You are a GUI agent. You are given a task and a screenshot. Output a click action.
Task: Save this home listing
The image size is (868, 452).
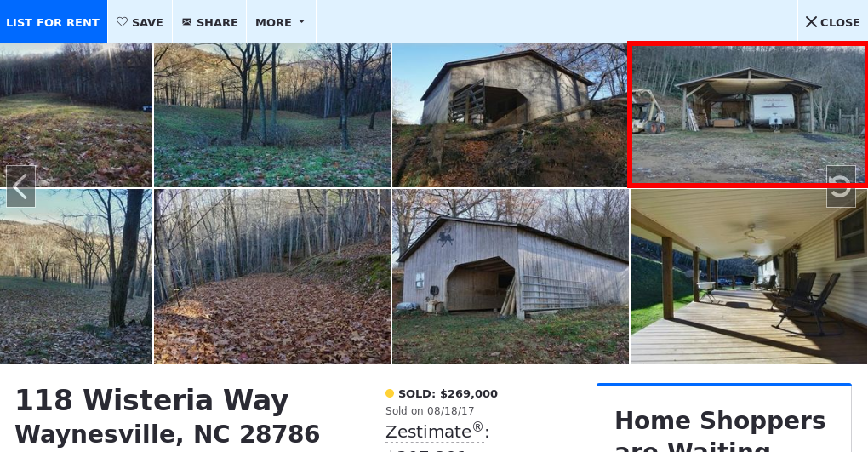pos(140,22)
